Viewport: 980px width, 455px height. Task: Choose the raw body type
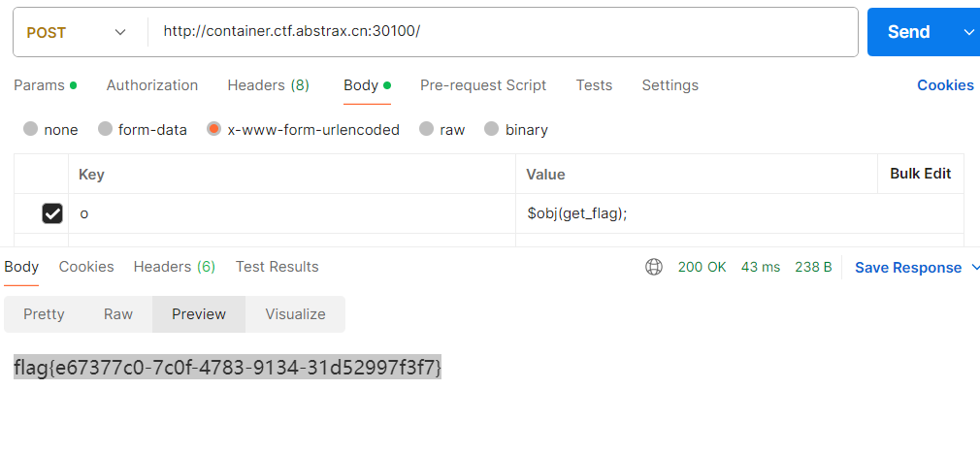[427, 129]
